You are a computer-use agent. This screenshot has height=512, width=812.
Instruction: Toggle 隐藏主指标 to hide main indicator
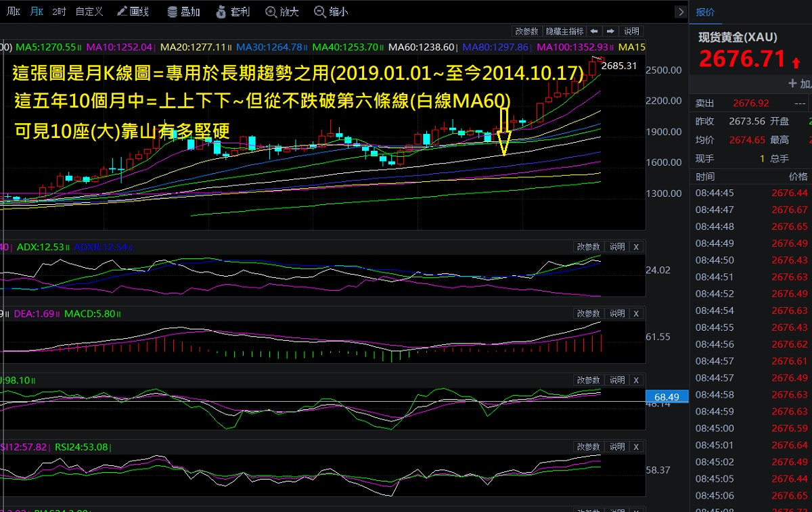[x=564, y=31]
